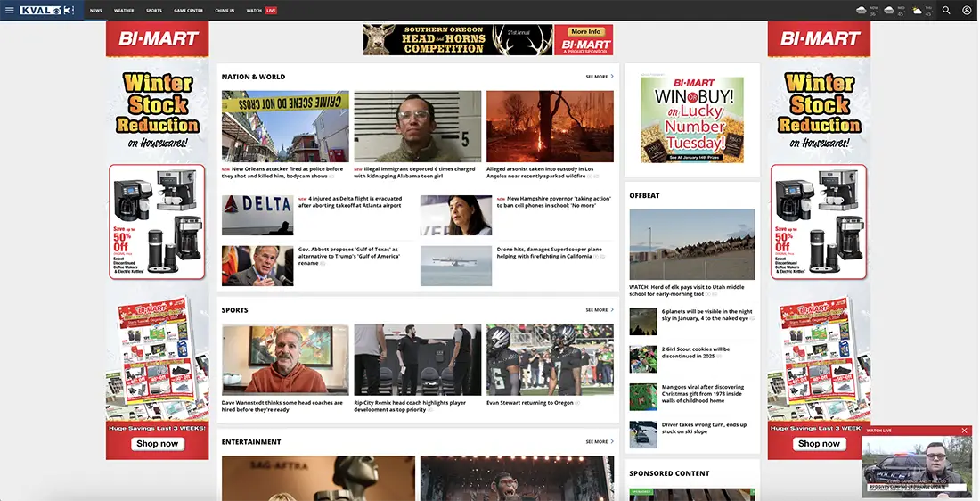Click Shop now in right Bi-Mart ad
This screenshot has width=980, height=501.
click(x=819, y=443)
